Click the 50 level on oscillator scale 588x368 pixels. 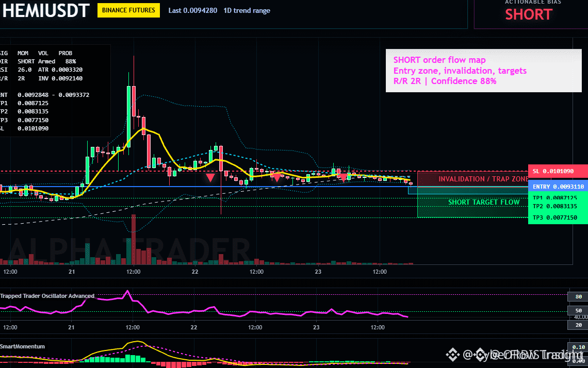tap(579, 310)
